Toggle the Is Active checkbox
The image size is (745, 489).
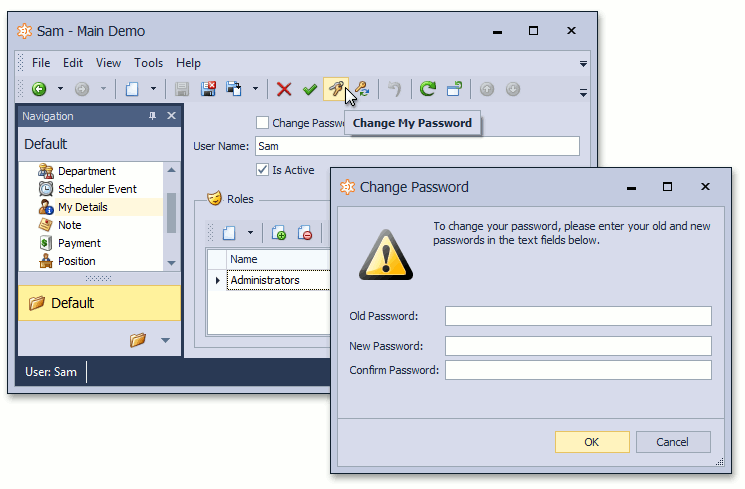coord(262,170)
